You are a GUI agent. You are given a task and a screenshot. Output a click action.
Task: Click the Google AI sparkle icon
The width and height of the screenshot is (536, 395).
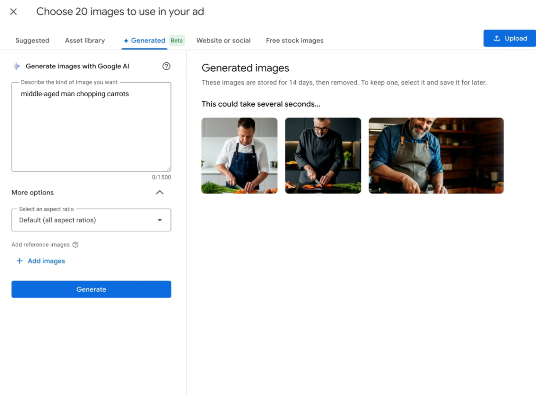(16, 66)
